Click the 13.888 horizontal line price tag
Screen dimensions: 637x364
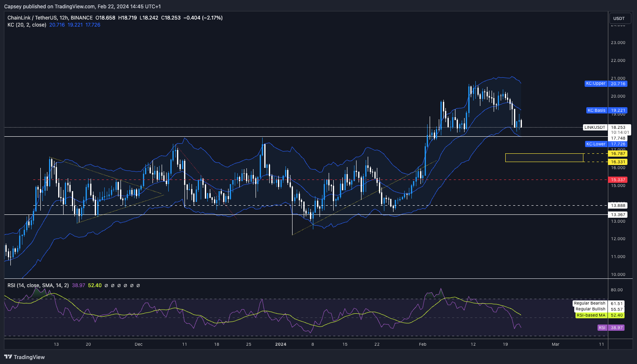(618, 206)
